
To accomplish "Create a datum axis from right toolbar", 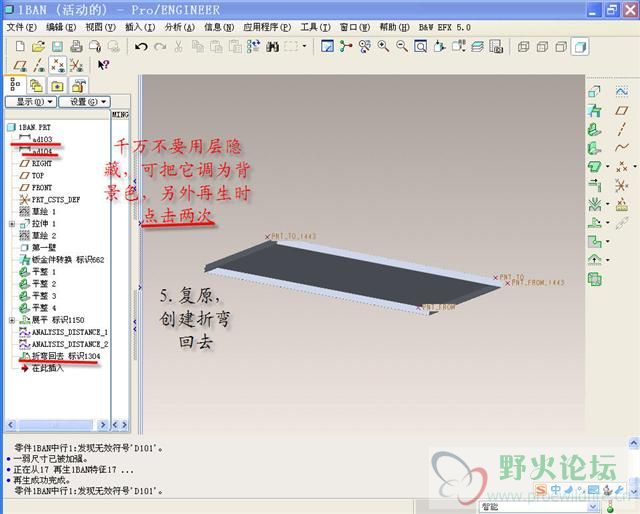I will click(x=622, y=129).
